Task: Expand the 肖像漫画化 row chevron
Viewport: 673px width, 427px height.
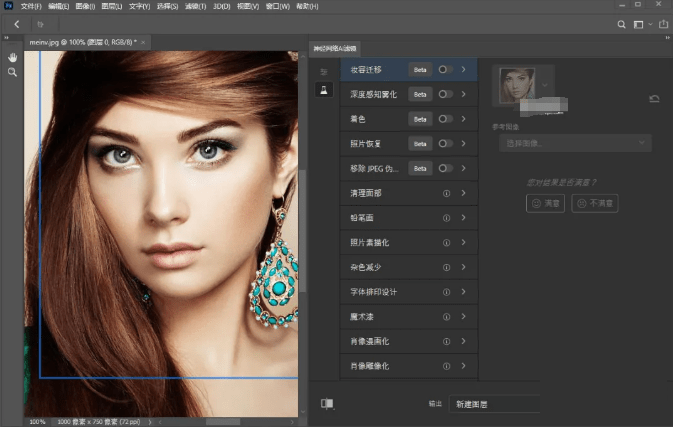Action: pyautogui.click(x=464, y=341)
